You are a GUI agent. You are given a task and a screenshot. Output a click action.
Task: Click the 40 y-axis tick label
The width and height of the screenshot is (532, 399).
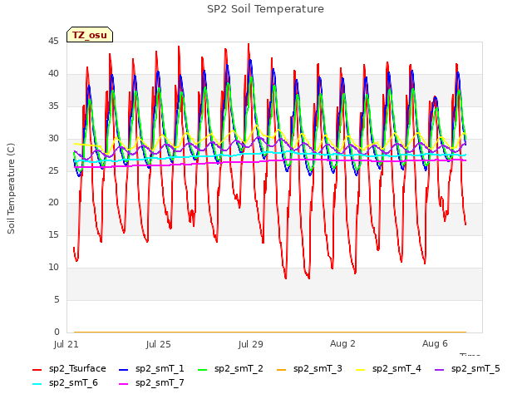tap(53, 74)
